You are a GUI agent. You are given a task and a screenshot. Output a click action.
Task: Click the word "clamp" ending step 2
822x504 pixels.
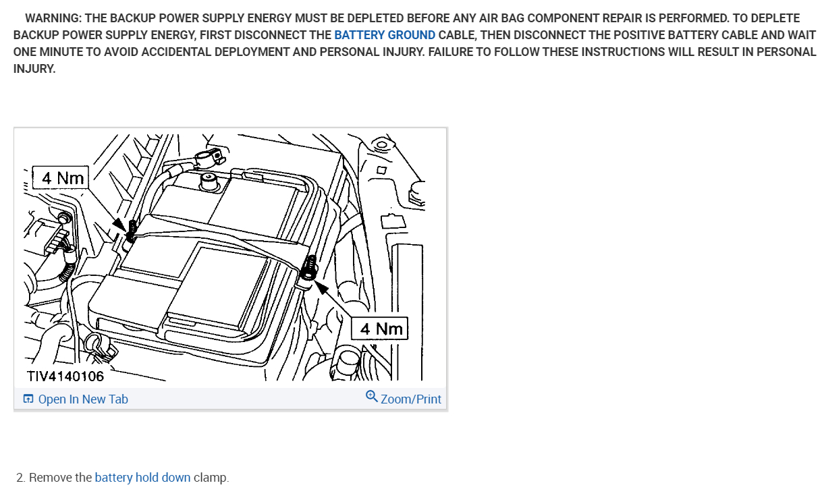pos(210,478)
